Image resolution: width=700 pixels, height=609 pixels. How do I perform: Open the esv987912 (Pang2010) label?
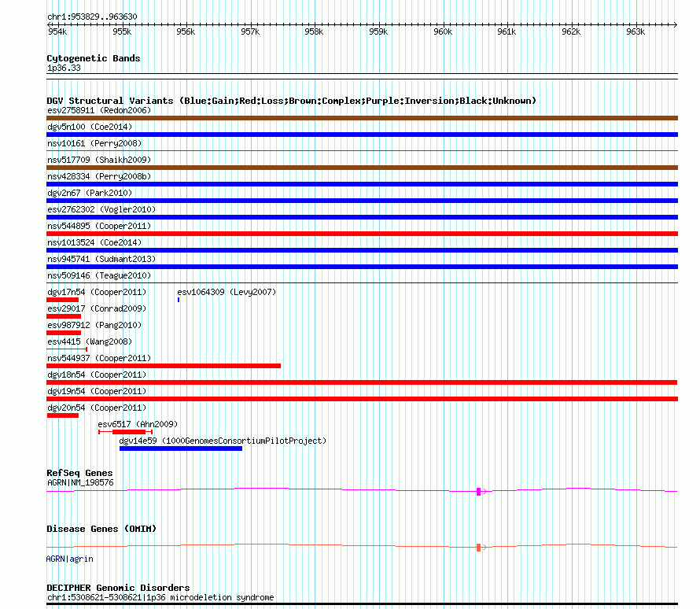click(x=94, y=325)
